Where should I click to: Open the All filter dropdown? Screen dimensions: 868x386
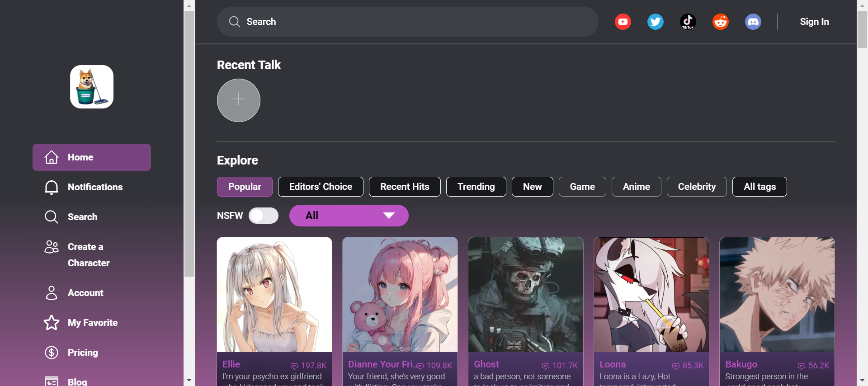(x=349, y=216)
